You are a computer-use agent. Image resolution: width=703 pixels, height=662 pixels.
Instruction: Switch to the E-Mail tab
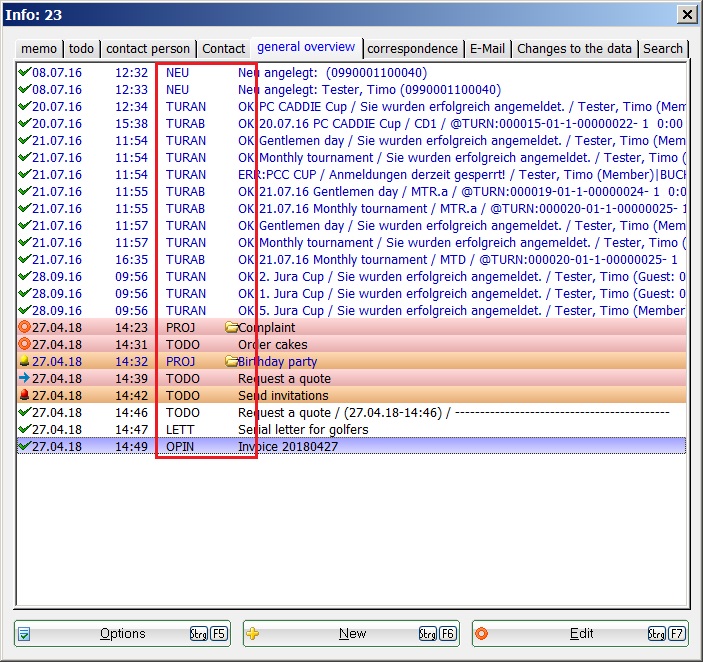tap(488, 49)
